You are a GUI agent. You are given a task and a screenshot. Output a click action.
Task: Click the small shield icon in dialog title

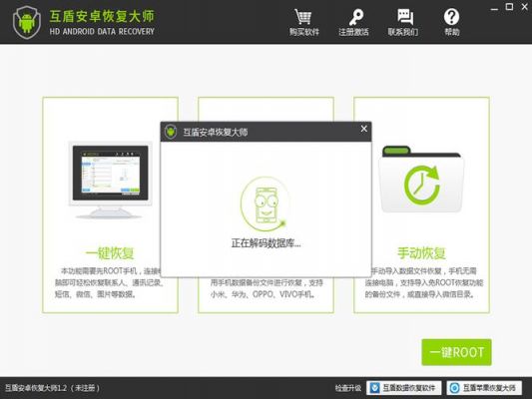[x=171, y=132]
